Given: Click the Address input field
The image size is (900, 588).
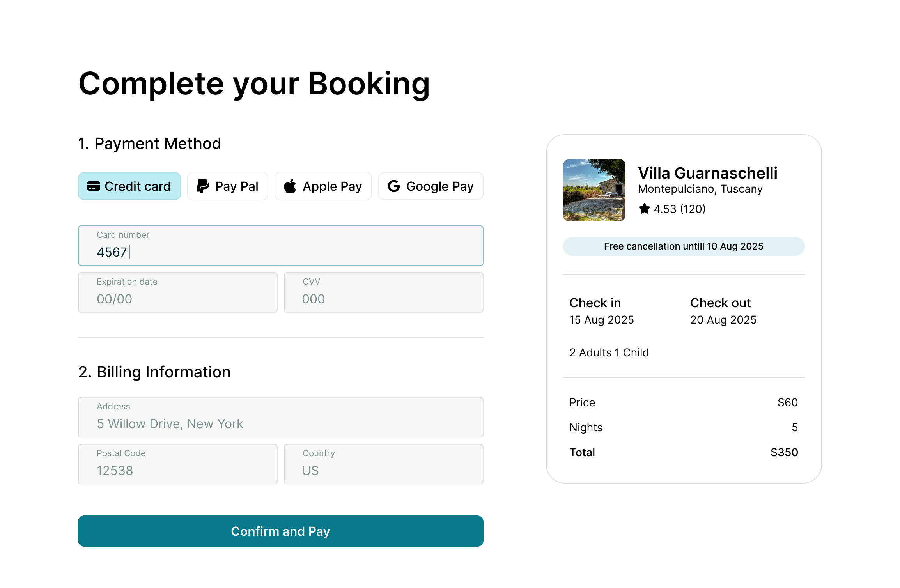Looking at the screenshot, I should [x=281, y=418].
